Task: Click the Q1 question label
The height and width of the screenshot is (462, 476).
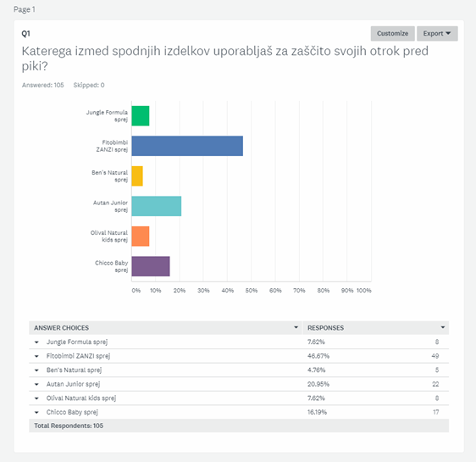Action: 25,34
